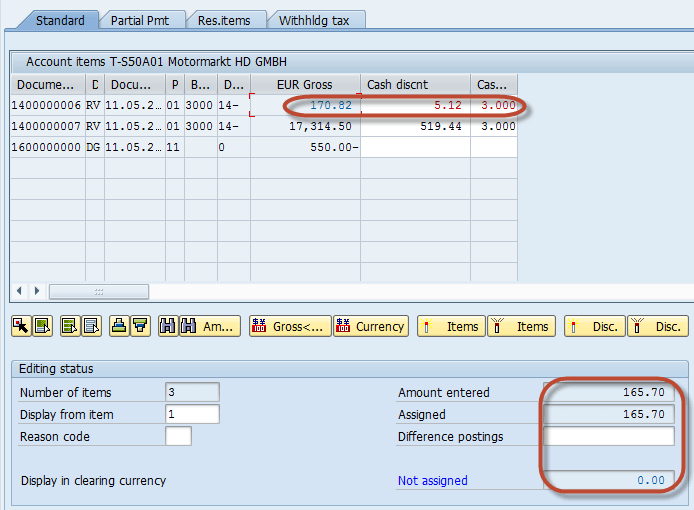Click the Gross<> Net toggle button
694x510 pixels.
coord(288,326)
